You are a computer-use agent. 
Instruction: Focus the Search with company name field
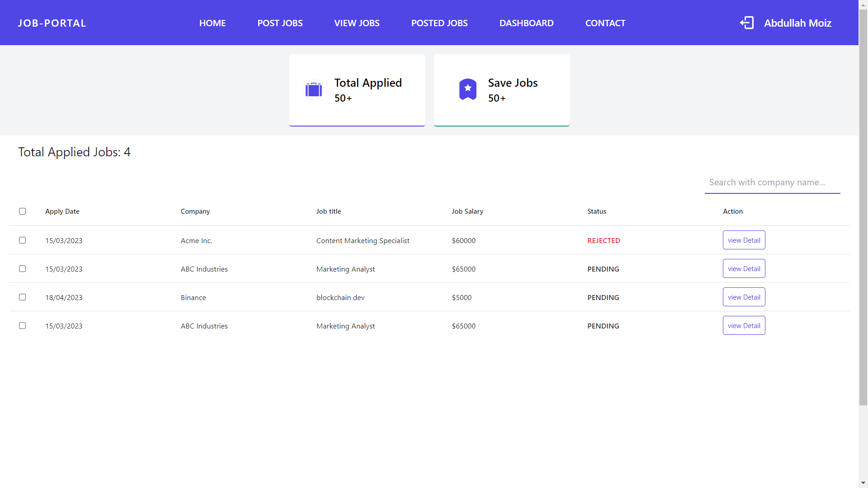tap(772, 183)
